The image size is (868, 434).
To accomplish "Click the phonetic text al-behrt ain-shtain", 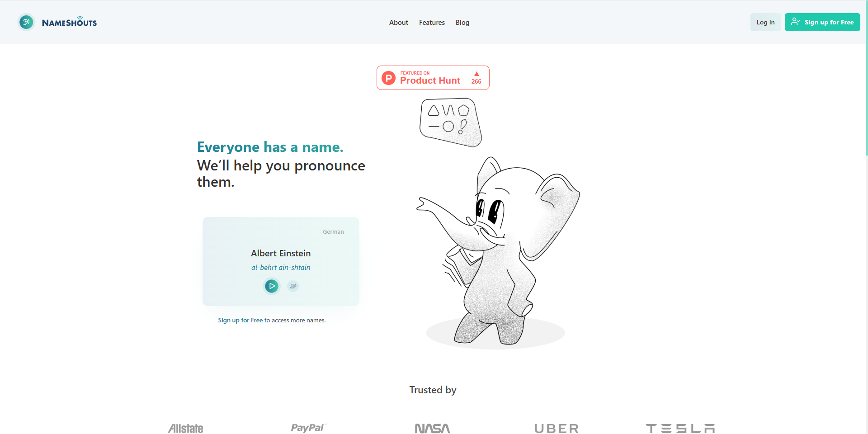I will pyautogui.click(x=281, y=268).
